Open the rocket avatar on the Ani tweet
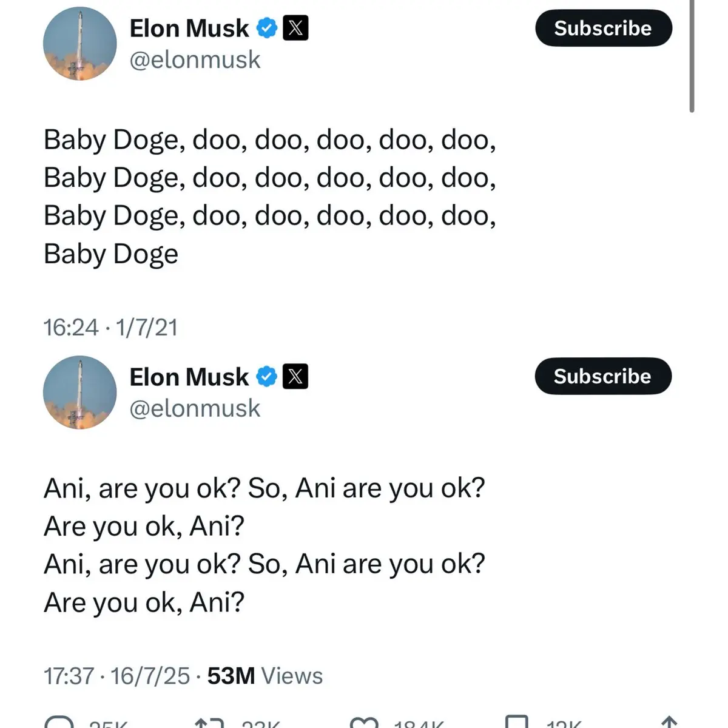Image resolution: width=728 pixels, height=728 pixels. (x=79, y=393)
